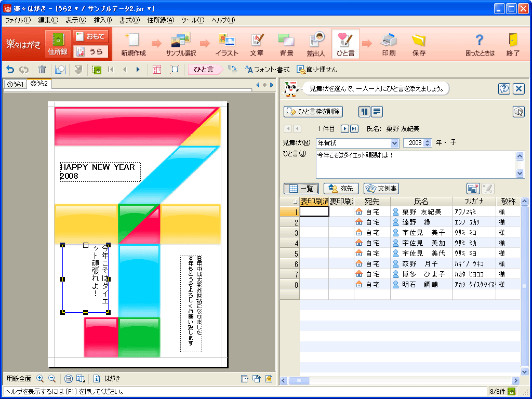
Task: Open the 差出人 sender step
Action: coord(316,44)
